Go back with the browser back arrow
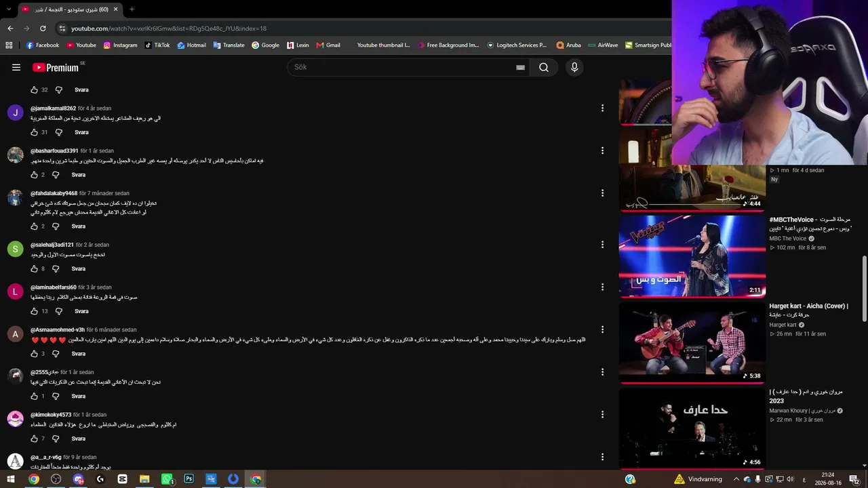The width and height of the screenshot is (868, 488). [x=10, y=28]
